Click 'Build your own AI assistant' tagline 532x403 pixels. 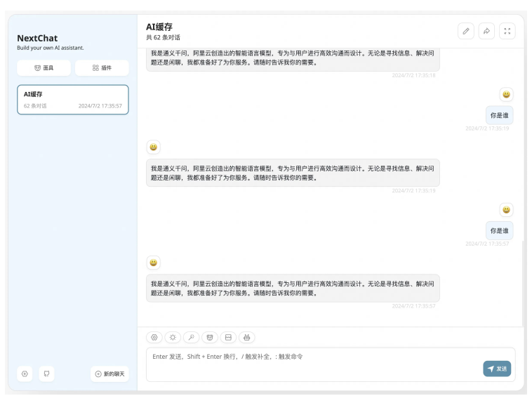[x=51, y=48]
